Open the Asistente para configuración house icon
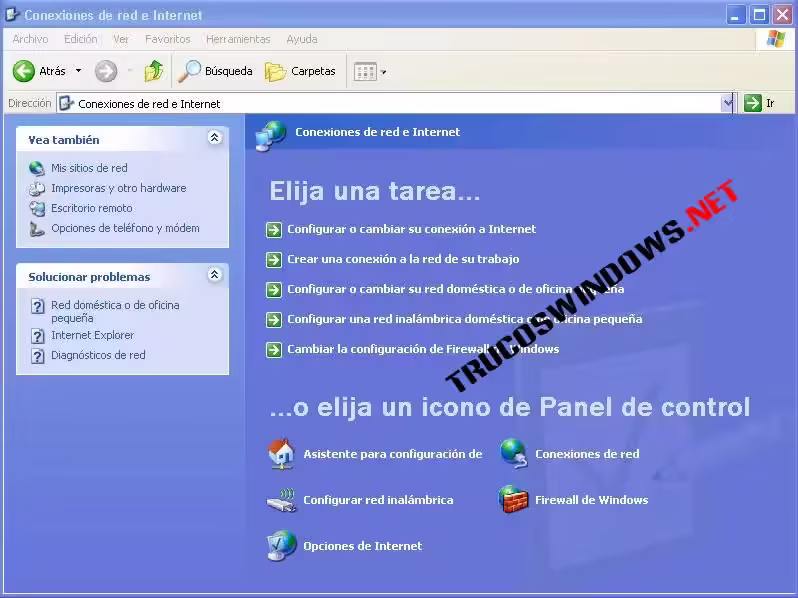The height and width of the screenshot is (598, 798). click(281, 454)
